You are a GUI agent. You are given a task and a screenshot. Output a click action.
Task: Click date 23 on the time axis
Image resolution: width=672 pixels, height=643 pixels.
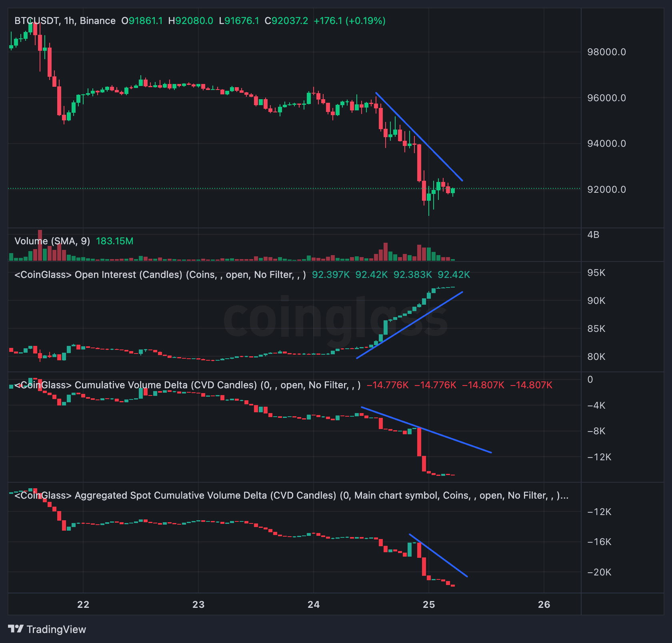click(x=198, y=604)
